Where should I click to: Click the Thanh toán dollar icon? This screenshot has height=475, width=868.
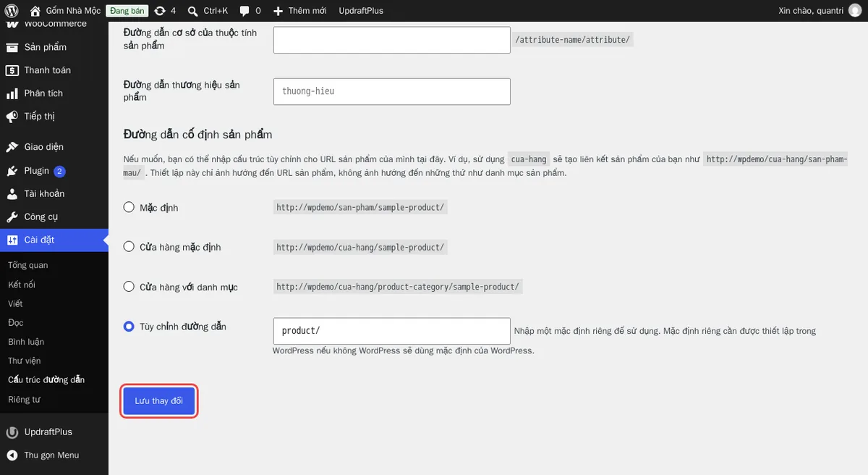[x=12, y=70]
